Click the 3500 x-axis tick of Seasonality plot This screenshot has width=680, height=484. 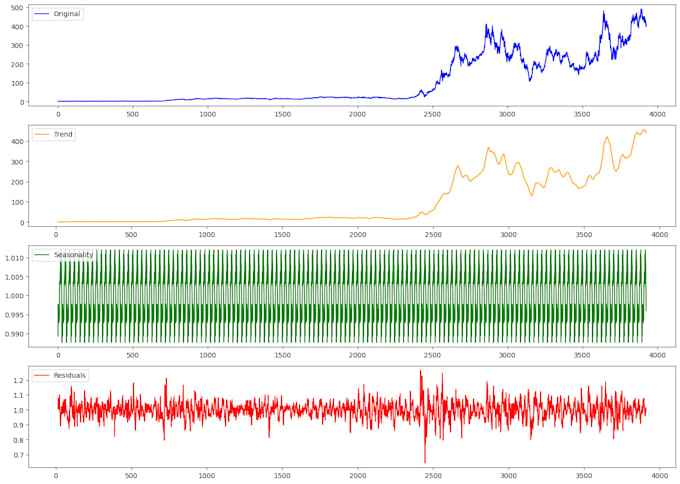[582, 355]
